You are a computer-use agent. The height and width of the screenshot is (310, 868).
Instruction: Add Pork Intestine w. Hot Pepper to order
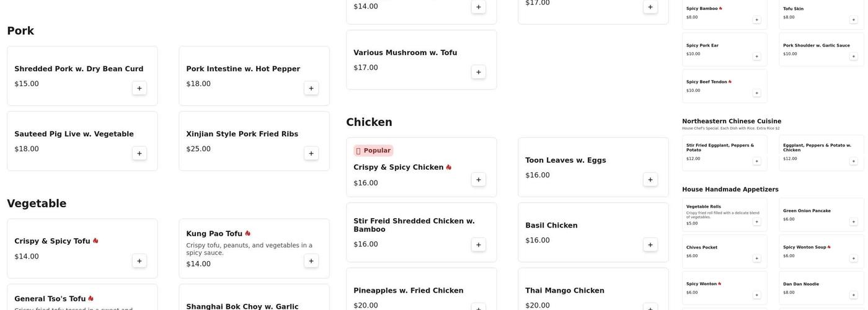tap(311, 88)
